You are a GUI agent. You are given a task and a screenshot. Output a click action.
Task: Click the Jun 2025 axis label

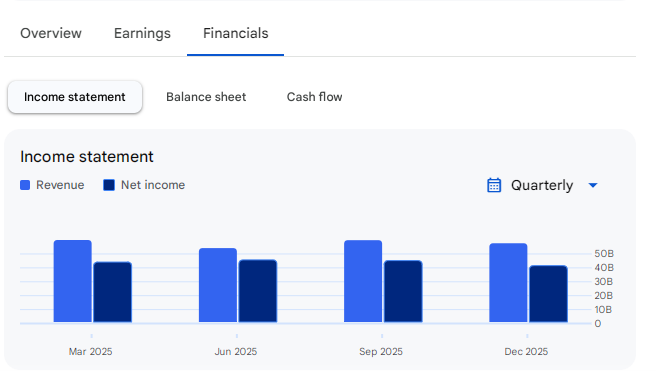236,351
